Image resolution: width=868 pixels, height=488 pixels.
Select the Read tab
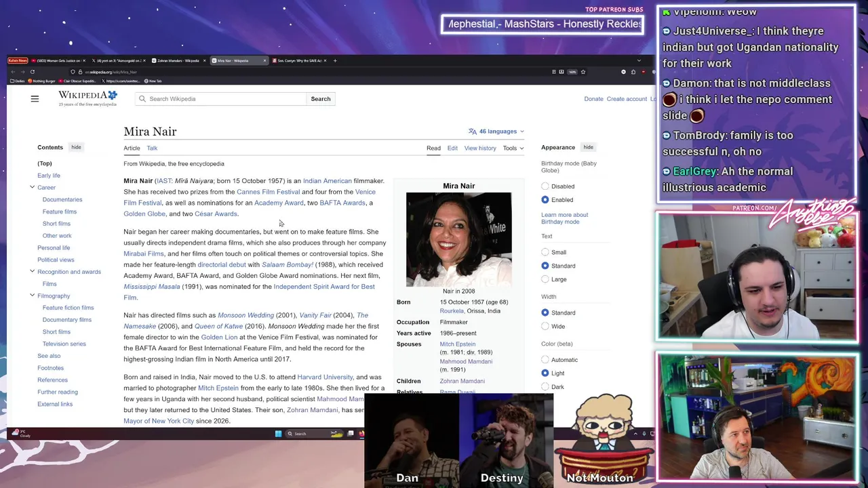(433, 148)
